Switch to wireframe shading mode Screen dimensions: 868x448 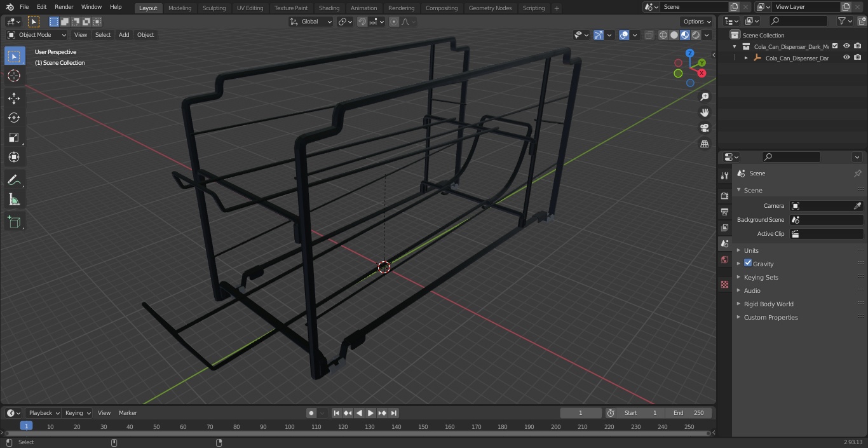[x=663, y=35]
